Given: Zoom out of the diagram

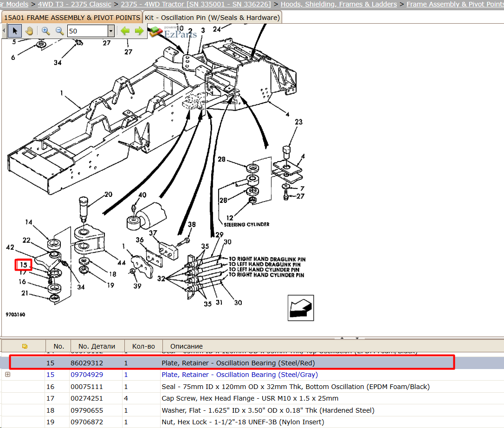Looking at the screenshot, I should pyautogui.click(x=59, y=31).
